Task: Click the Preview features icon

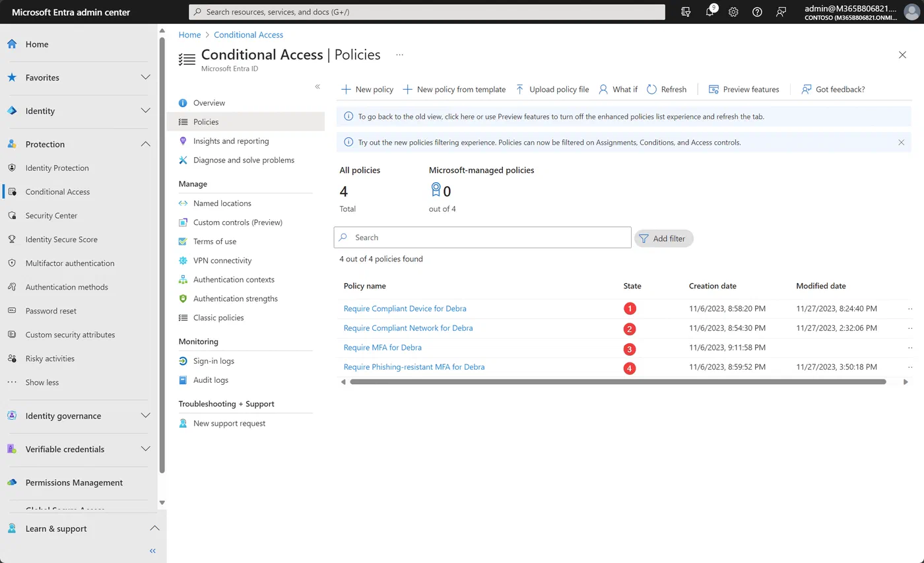Action: (x=713, y=89)
